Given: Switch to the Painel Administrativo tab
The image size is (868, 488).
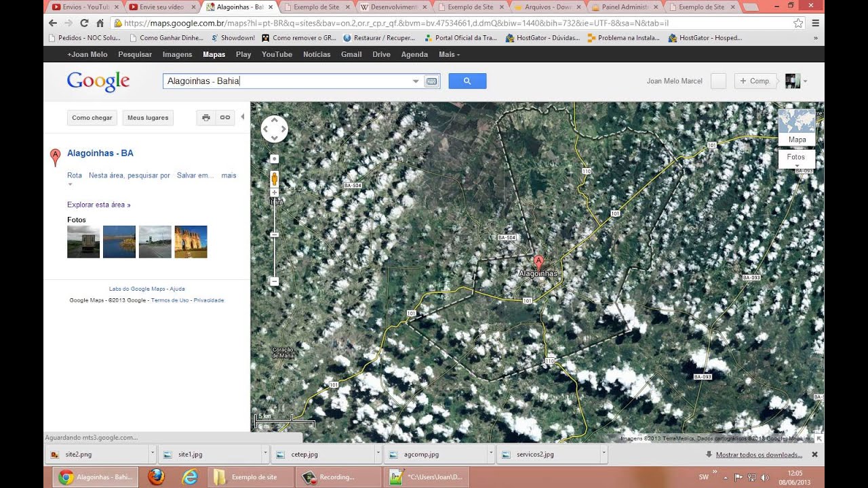Looking at the screenshot, I should click(x=625, y=7).
